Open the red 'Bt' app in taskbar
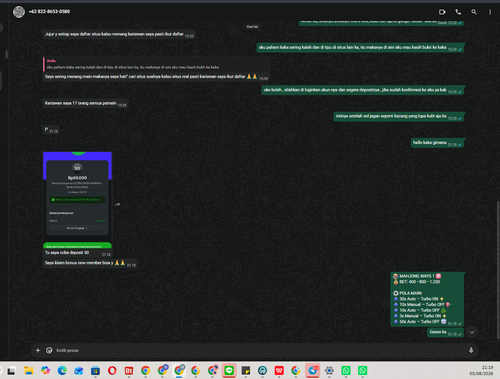The height and width of the screenshot is (379, 500). (129, 371)
